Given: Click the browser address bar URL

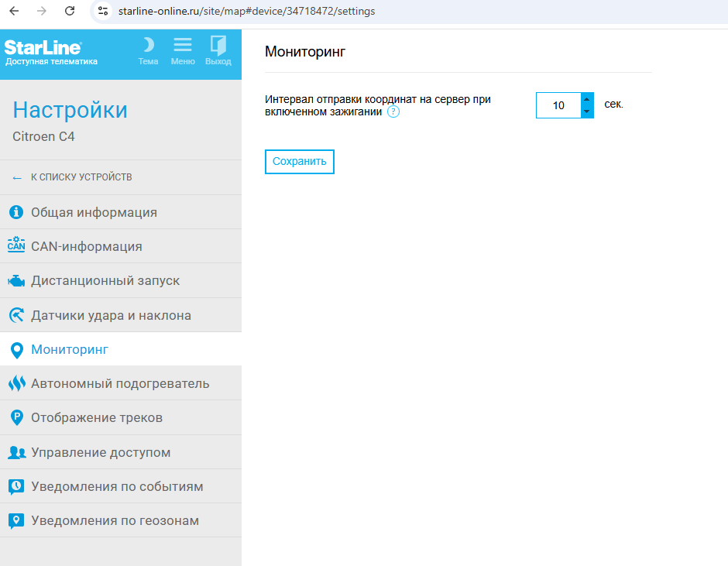Looking at the screenshot, I should [x=246, y=11].
